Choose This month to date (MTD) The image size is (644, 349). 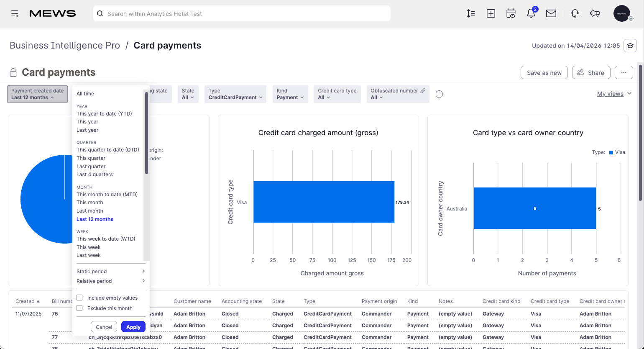[x=107, y=195]
